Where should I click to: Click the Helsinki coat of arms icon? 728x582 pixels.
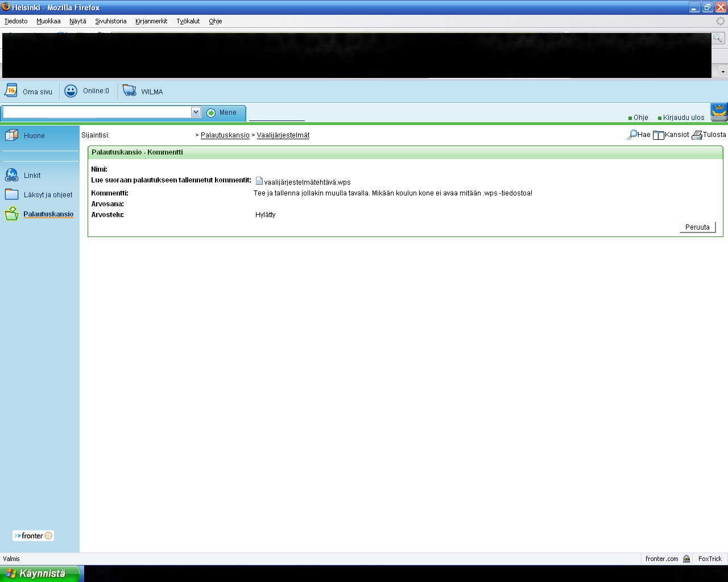point(719,111)
